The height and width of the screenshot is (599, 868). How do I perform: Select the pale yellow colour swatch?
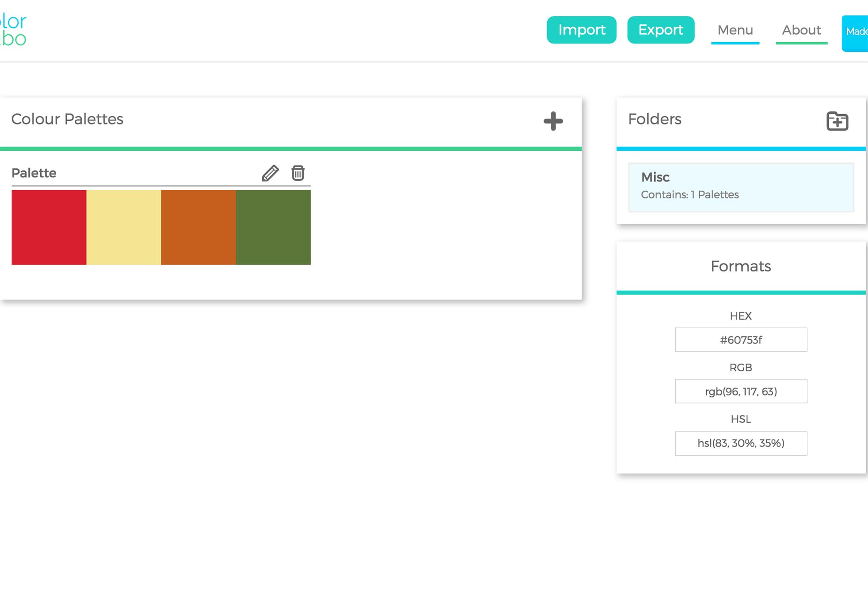tap(124, 227)
